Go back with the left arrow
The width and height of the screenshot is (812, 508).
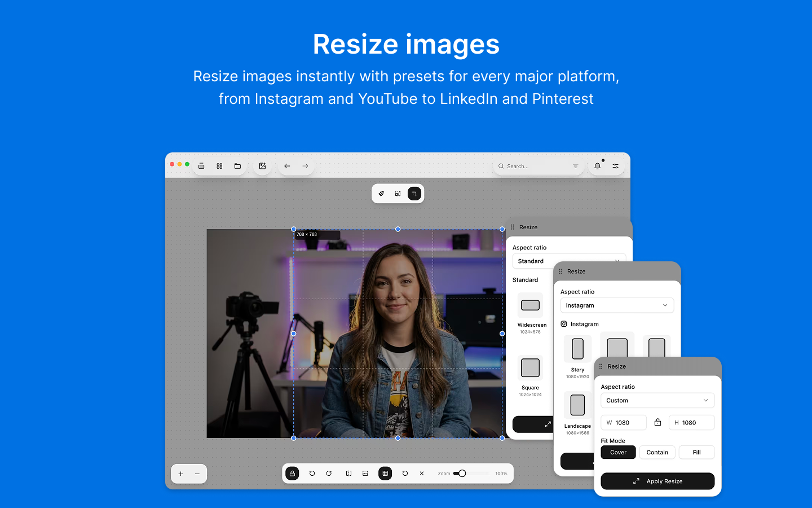pyautogui.click(x=287, y=166)
